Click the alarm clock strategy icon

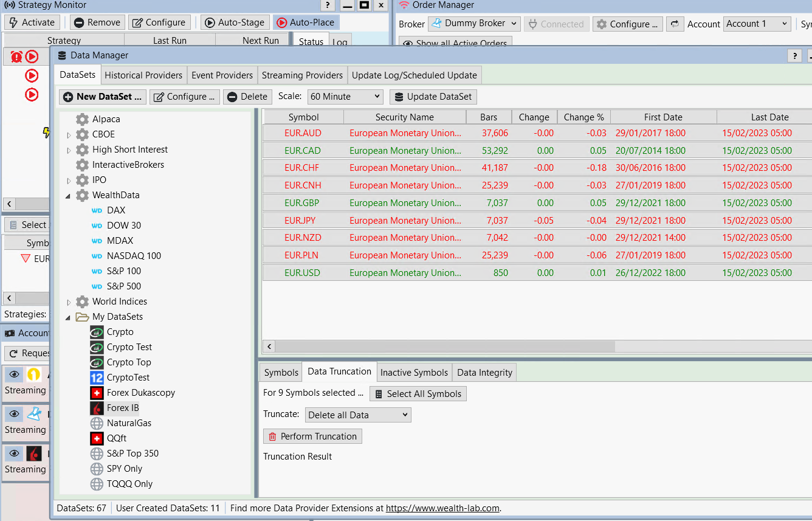point(16,57)
